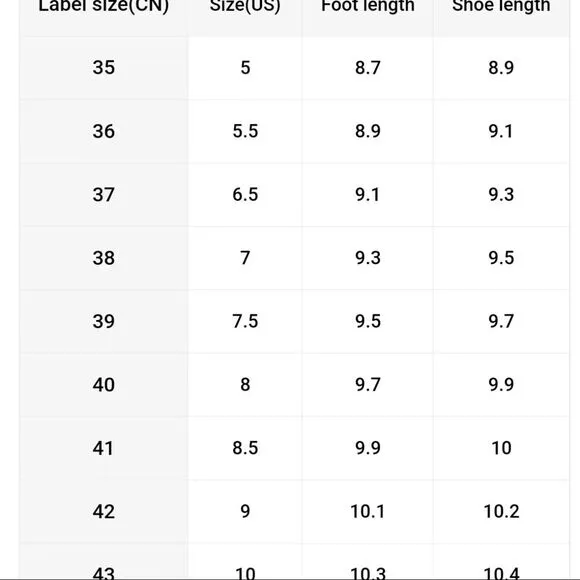Click shoe length 9.9 cell

coord(501,385)
